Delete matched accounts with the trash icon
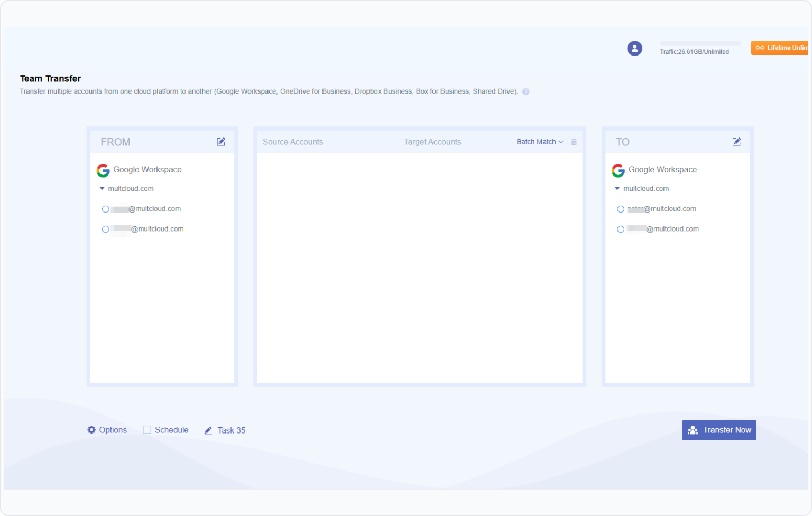 coord(574,142)
